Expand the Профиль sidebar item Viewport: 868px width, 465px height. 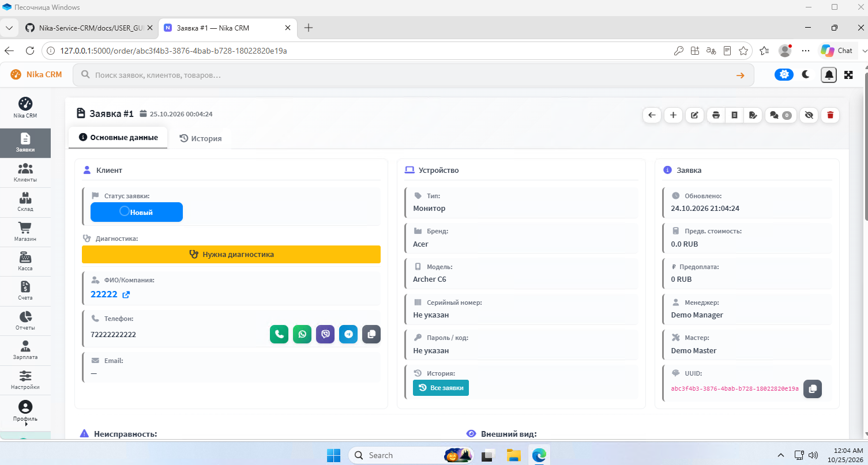[25, 411]
